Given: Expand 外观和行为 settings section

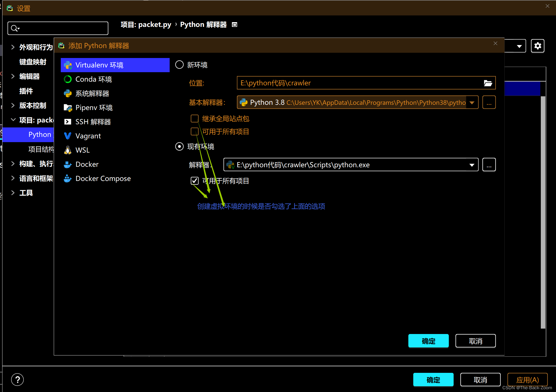Looking at the screenshot, I should pyautogui.click(x=13, y=47).
